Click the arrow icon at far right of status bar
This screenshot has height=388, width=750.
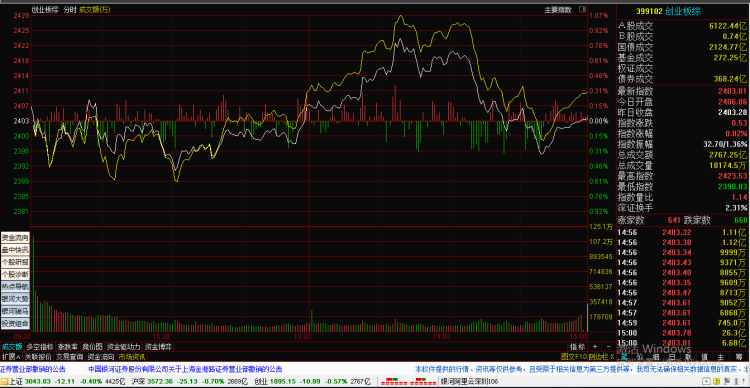click(743, 381)
